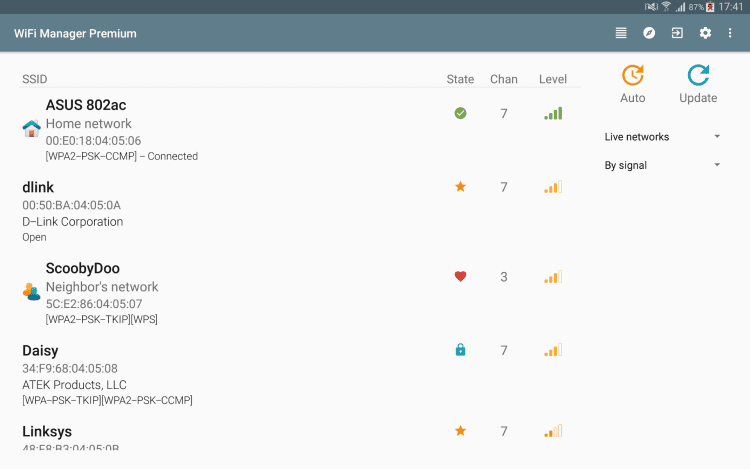
Task: Toggle the star state for dlink
Action: pos(460,187)
